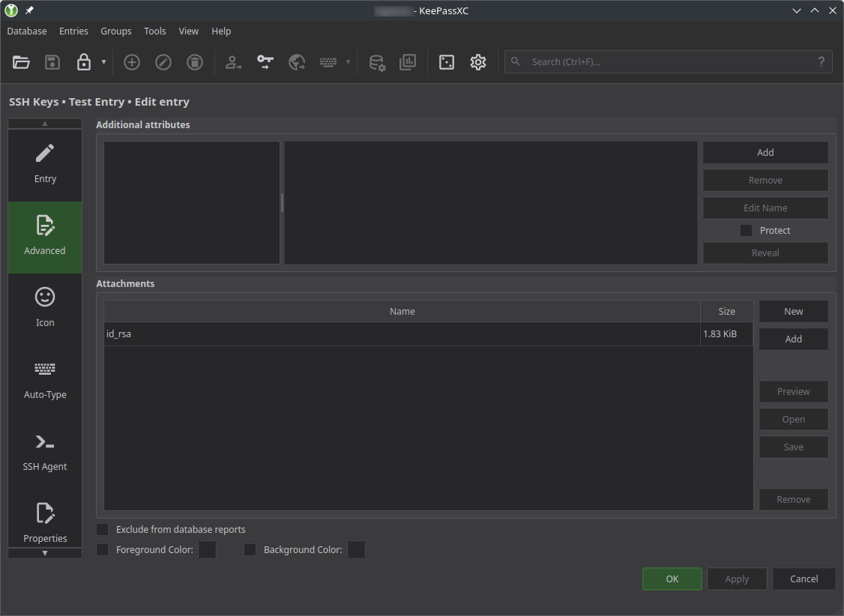844x616 pixels.
Task: Open the Tools menu
Action: point(154,31)
